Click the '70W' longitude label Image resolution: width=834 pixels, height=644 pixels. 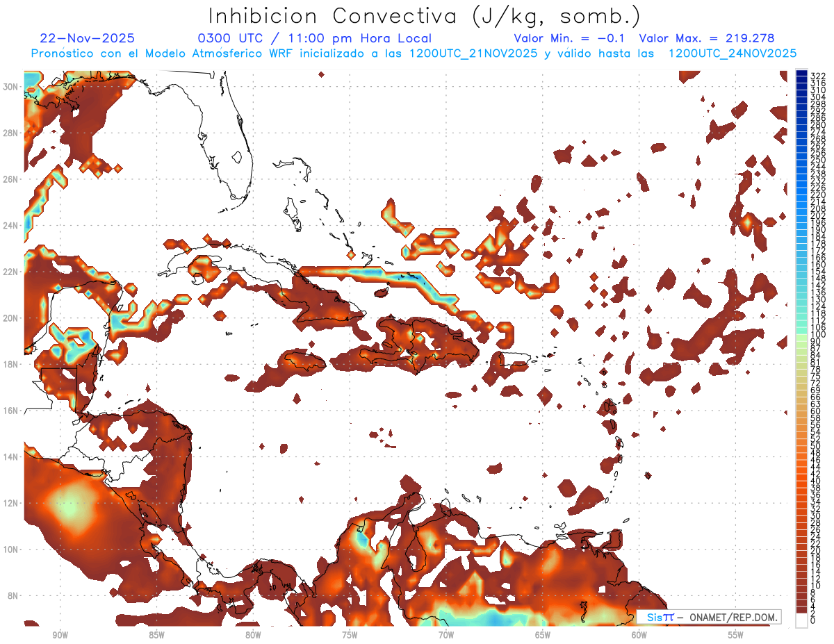tap(446, 635)
